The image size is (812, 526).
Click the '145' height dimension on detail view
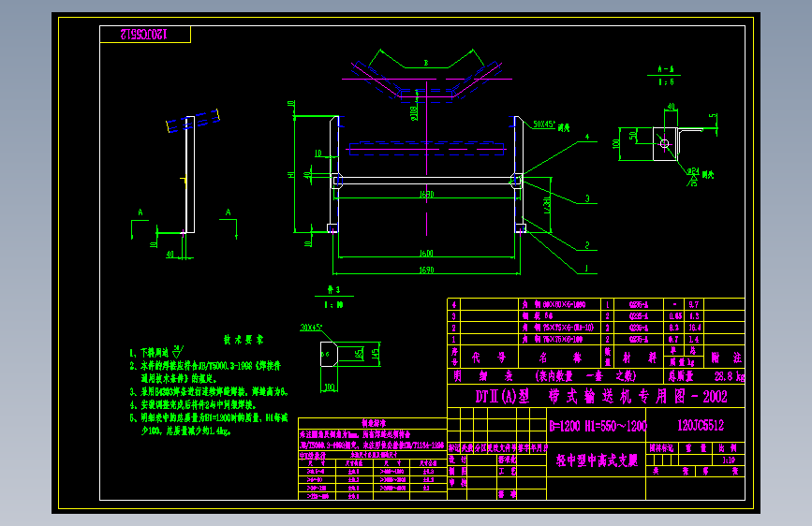pyautogui.click(x=376, y=354)
